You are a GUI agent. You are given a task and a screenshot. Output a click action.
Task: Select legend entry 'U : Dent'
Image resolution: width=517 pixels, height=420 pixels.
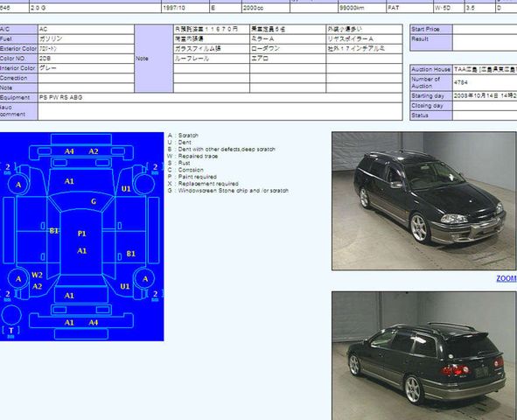179,143
